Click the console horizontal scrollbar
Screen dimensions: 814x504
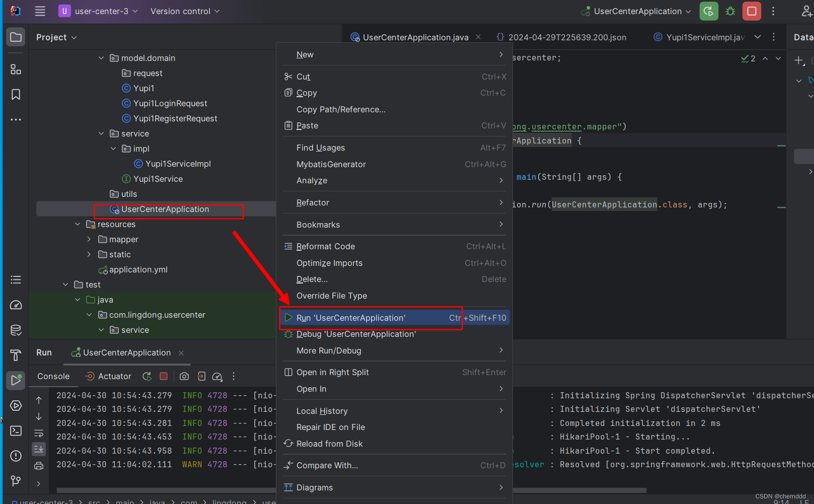351,490
